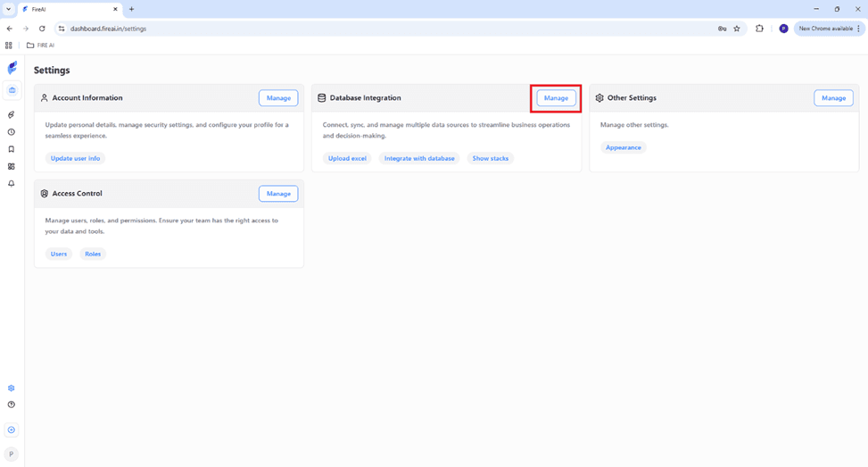Open the New Chrome available menu
Screen dimensions: 868x467
pyautogui.click(x=829, y=29)
